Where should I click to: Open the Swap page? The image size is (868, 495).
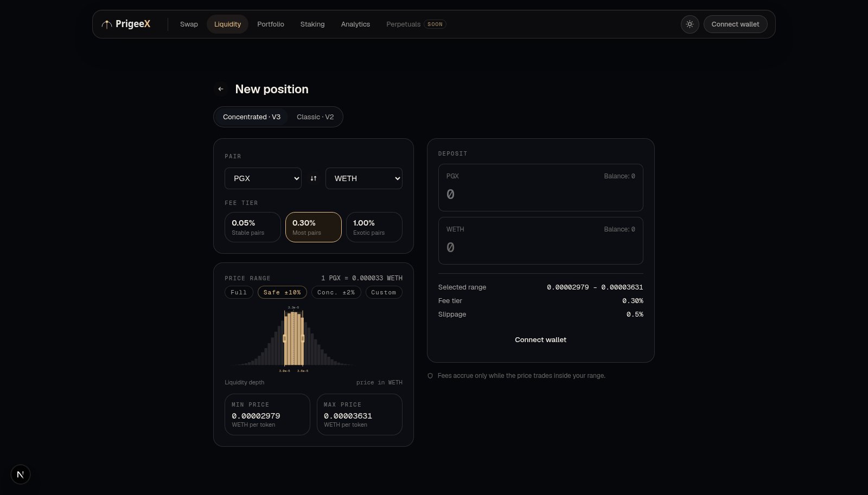pyautogui.click(x=189, y=24)
